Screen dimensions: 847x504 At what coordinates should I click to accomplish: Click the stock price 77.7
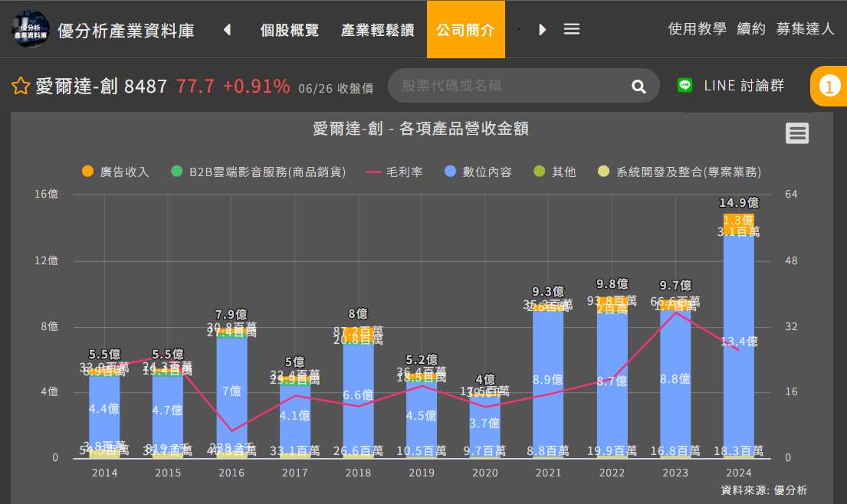coord(195,86)
